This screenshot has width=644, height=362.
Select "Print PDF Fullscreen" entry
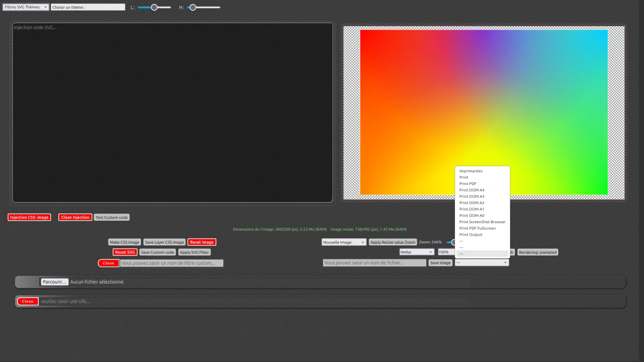click(477, 228)
